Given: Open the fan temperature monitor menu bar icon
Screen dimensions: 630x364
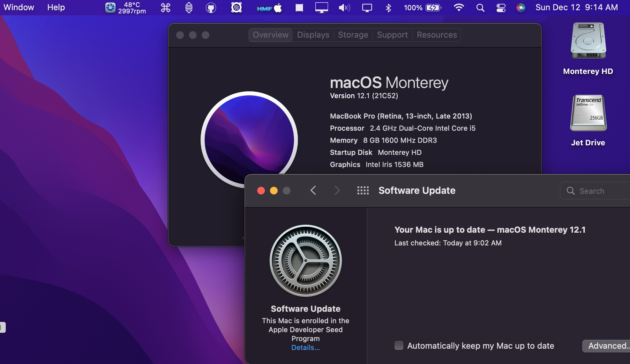Looking at the screenshot, I should (x=126, y=8).
